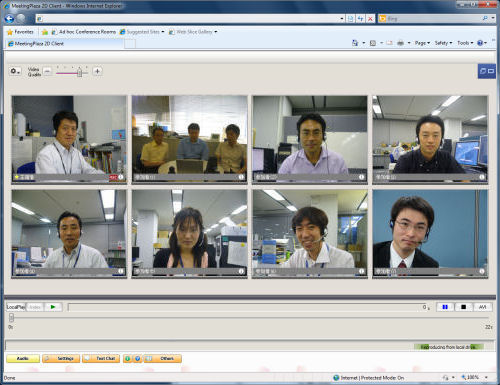Click the blue help icon before Others
The height and width of the screenshot is (385, 500).
click(137, 359)
